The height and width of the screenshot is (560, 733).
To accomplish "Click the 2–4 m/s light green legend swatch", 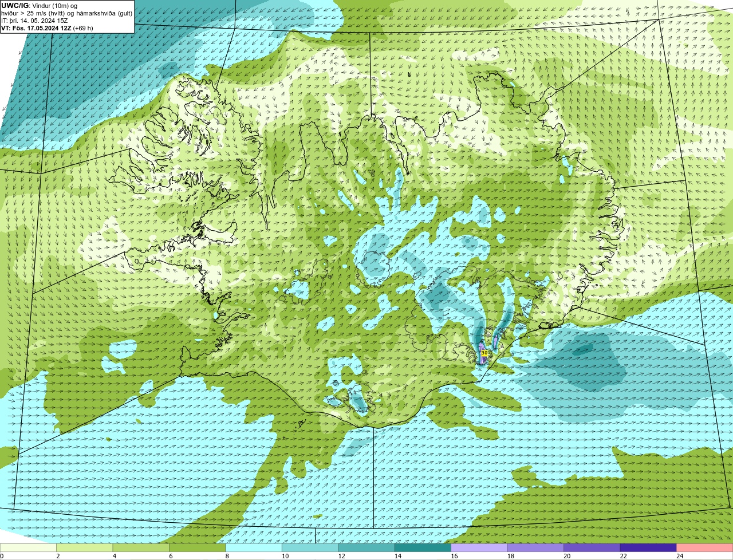I will 85,548.
